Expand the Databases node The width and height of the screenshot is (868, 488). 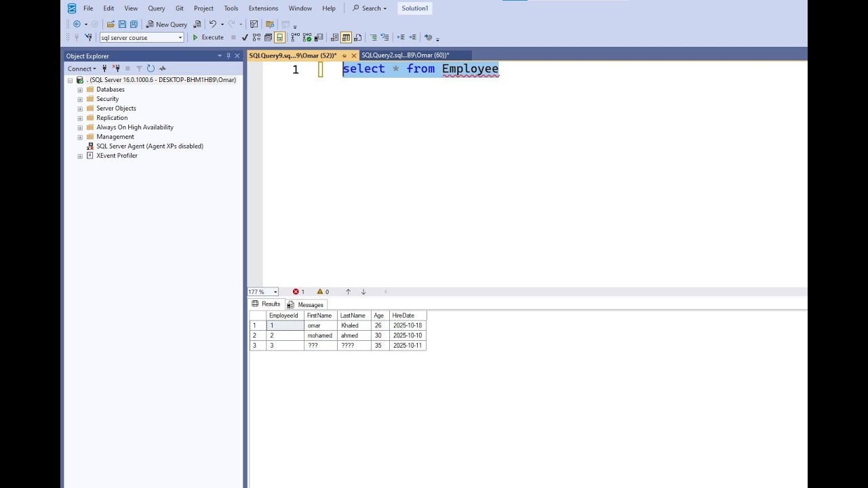(80, 89)
